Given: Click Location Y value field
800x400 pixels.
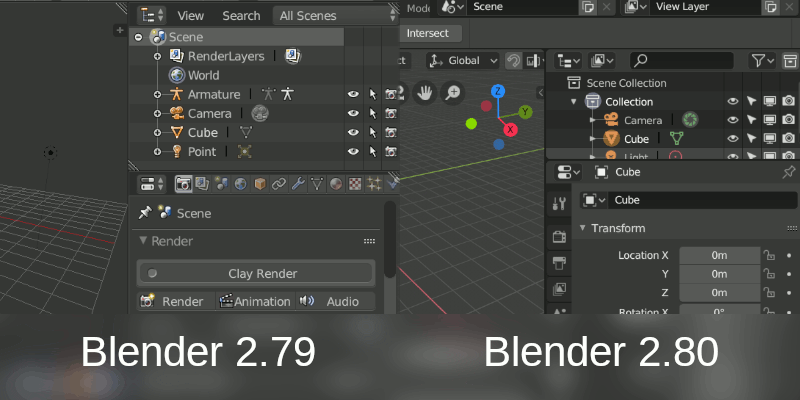Looking at the screenshot, I should [719, 274].
